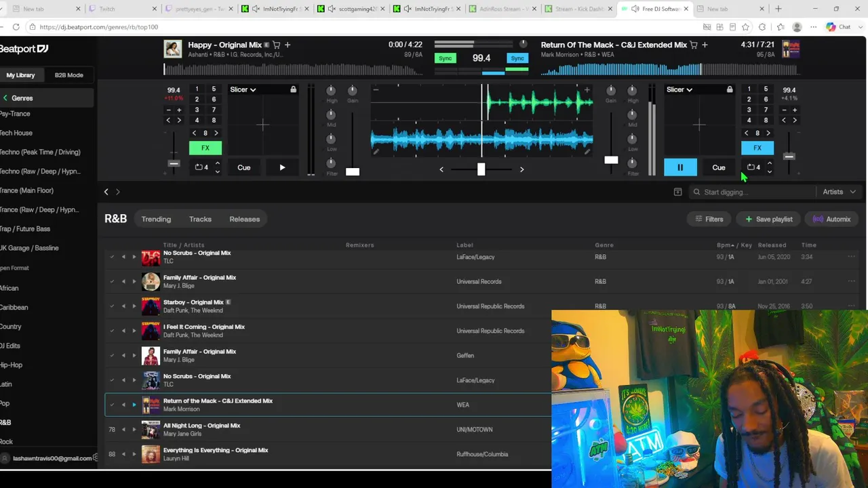Increase left deck loop length arrow

(217, 163)
